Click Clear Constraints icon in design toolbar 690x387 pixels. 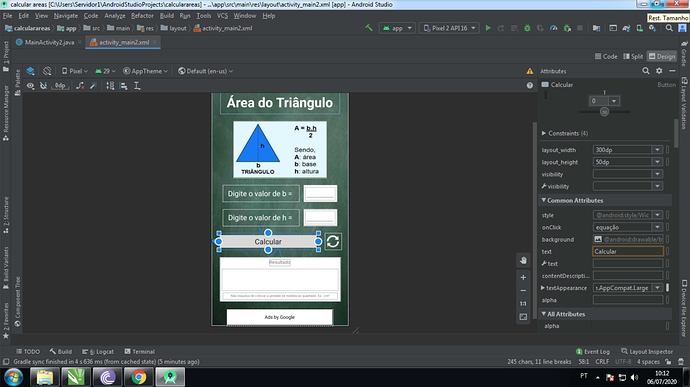click(80, 86)
